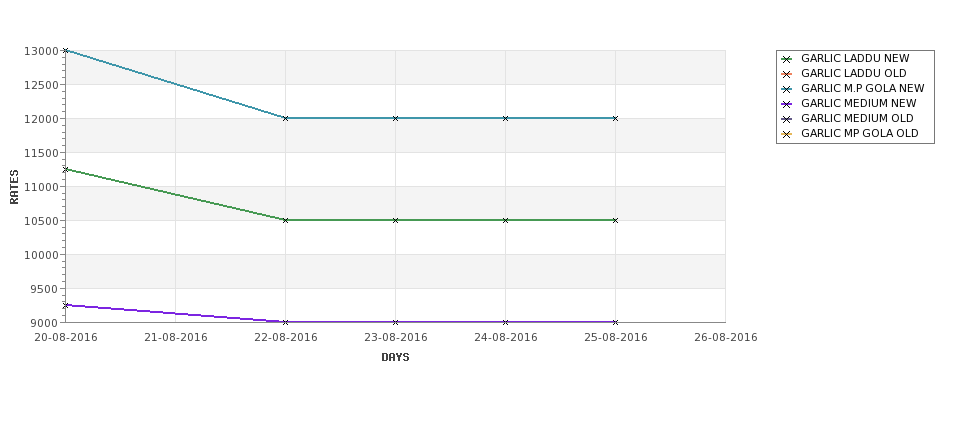This screenshot has height=429, width=975.
Task: Click the green line's point on 24-08-2016
Action: [x=505, y=220]
